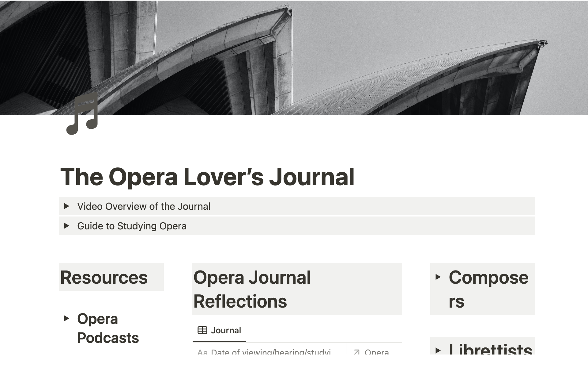The image size is (588, 368).
Task: Click the Video Overview of the Journal text
Action: pyautogui.click(x=144, y=206)
